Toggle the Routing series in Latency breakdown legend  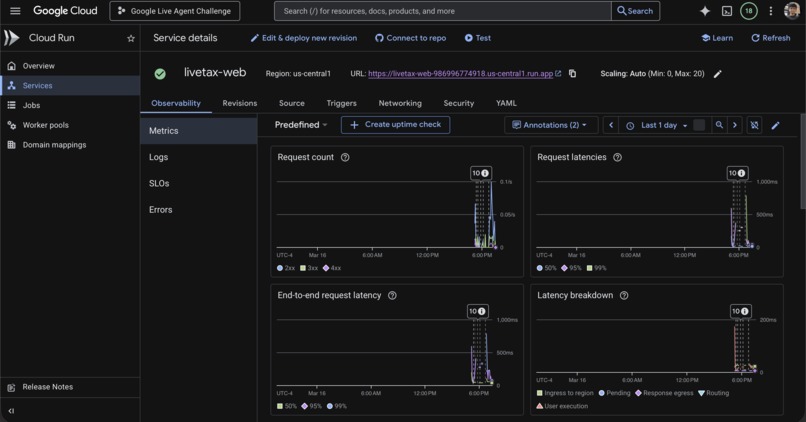[x=713, y=393]
